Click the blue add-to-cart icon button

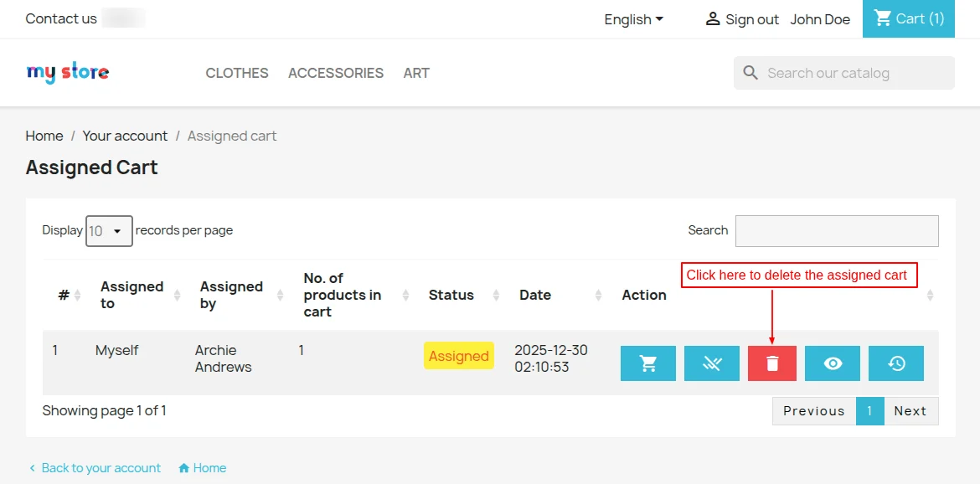647,363
